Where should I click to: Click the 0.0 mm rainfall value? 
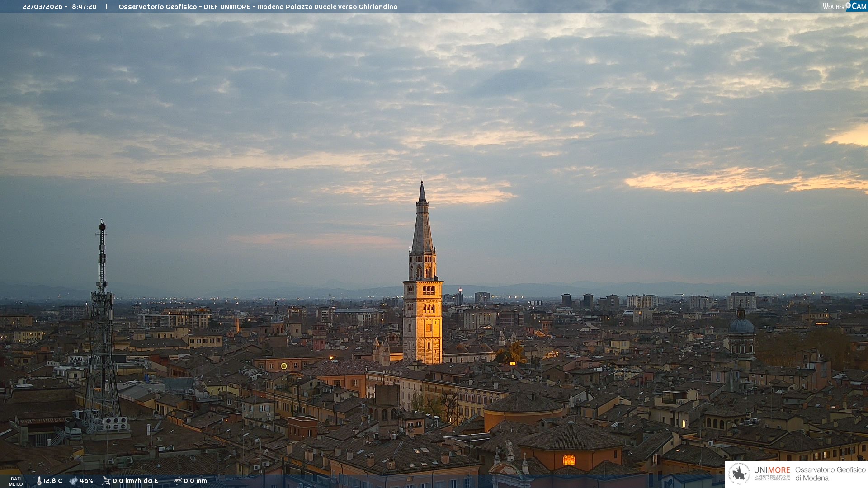(195, 481)
